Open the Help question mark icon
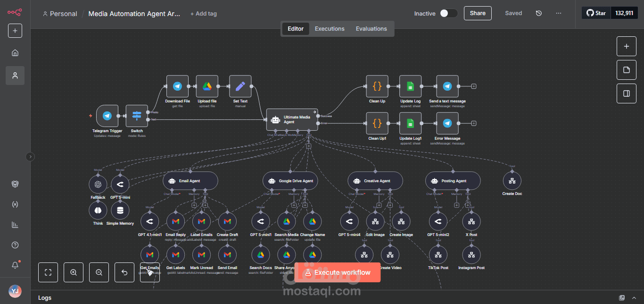The image size is (644, 304). [x=15, y=245]
